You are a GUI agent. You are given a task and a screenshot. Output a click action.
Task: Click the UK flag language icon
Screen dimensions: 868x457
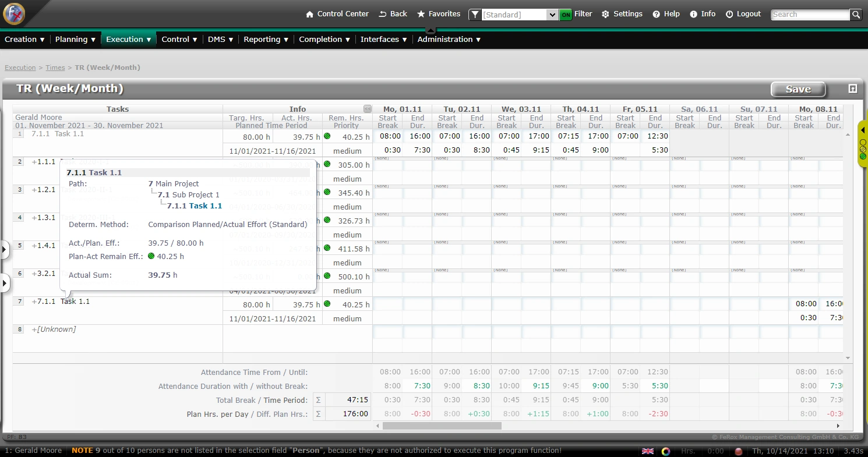(x=647, y=451)
